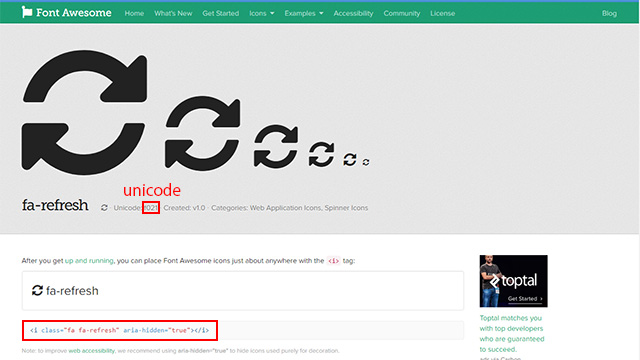Open the License nav item
The image size is (640, 360).
(442, 13)
